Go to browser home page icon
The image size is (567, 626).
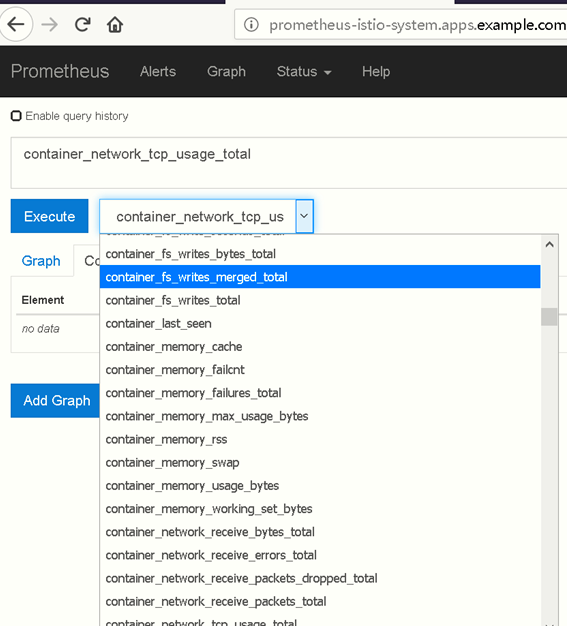click(115, 25)
